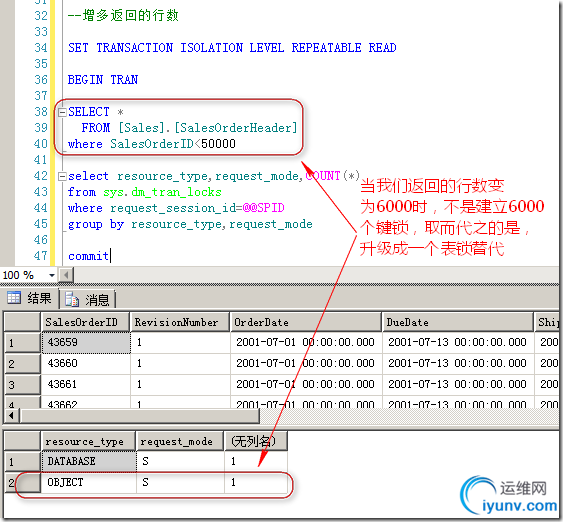Click request_mode S cell in DATABASE row
This screenshot has width=563, height=522.
click(180, 461)
